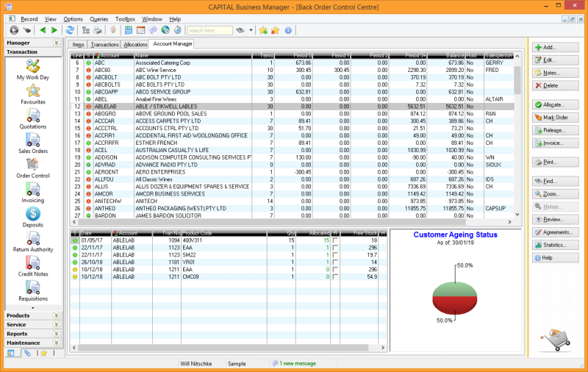The height and width of the screenshot is (372, 588).
Task: Open the Invoicing module
Action: (33, 193)
